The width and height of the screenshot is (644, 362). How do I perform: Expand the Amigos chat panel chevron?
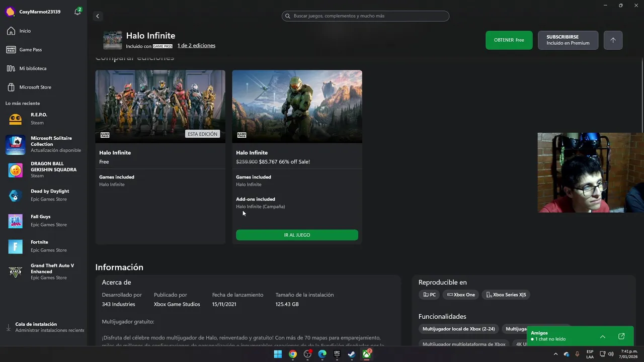click(603, 336)
